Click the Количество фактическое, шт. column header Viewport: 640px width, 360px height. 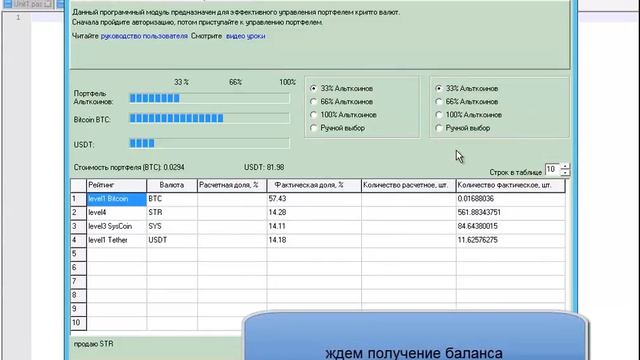pyautogui.click(x=511, y=185)
